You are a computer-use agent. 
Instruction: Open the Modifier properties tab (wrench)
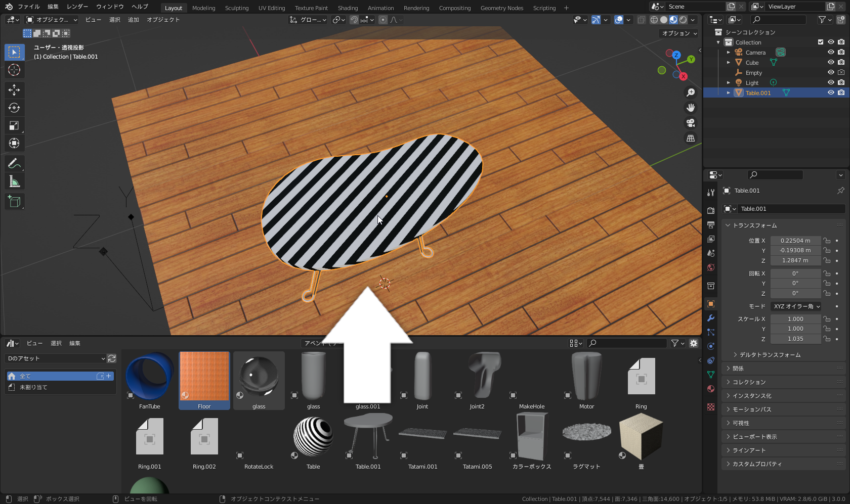pos(711,318)
